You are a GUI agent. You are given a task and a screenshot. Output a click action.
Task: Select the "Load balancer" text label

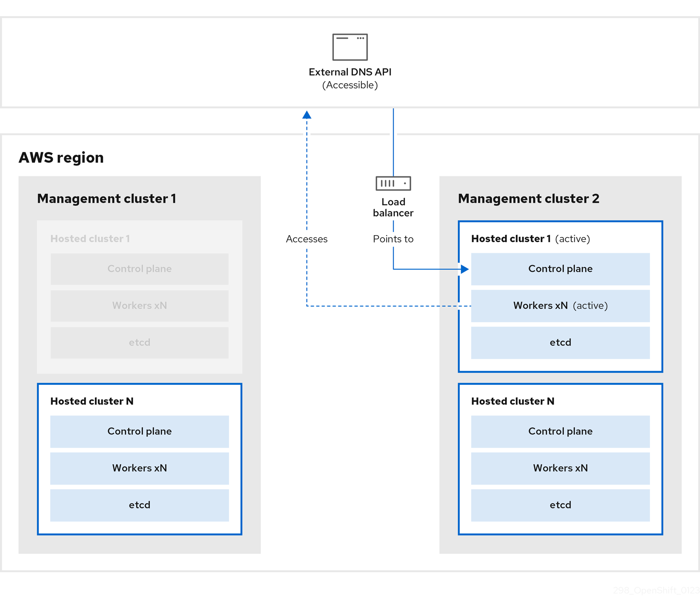click(x=393, y=207)
